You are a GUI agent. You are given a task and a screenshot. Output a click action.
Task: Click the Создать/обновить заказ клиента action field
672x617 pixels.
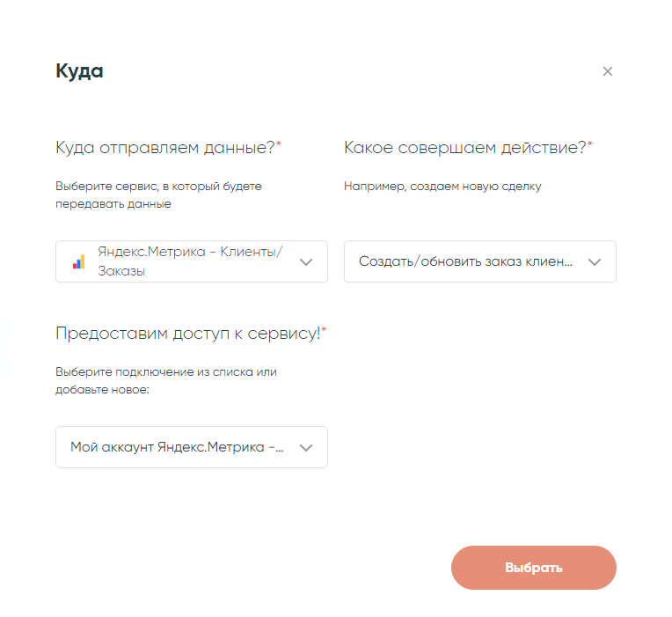[466, 261]
